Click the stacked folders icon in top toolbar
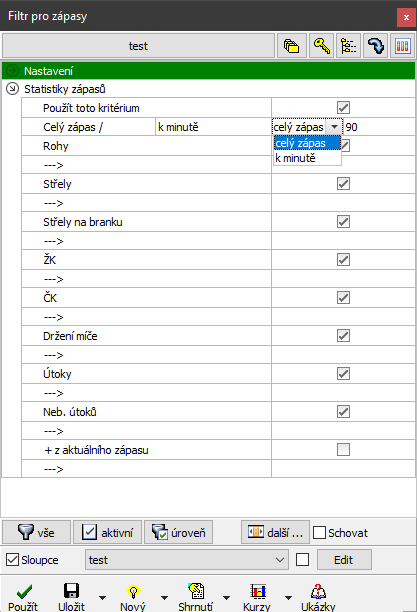The height and width of the screenshot is (612, 417). [291, 46]
